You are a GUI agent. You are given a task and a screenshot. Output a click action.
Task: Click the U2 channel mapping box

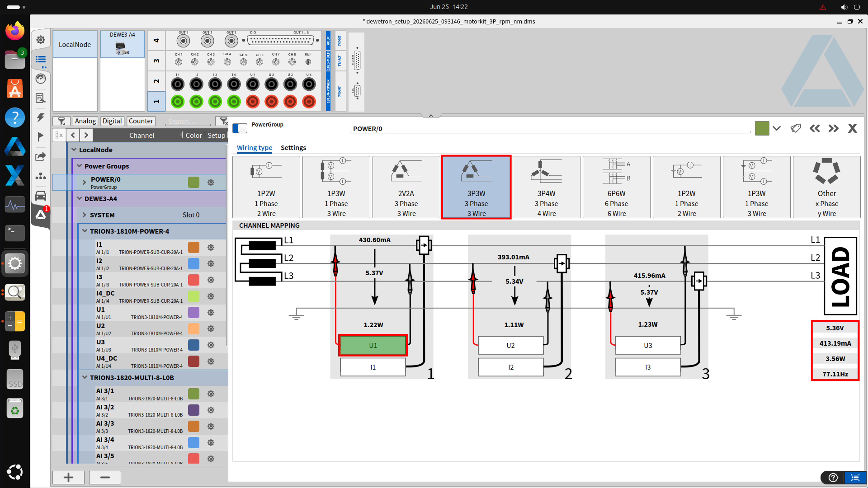click(511, 345)
